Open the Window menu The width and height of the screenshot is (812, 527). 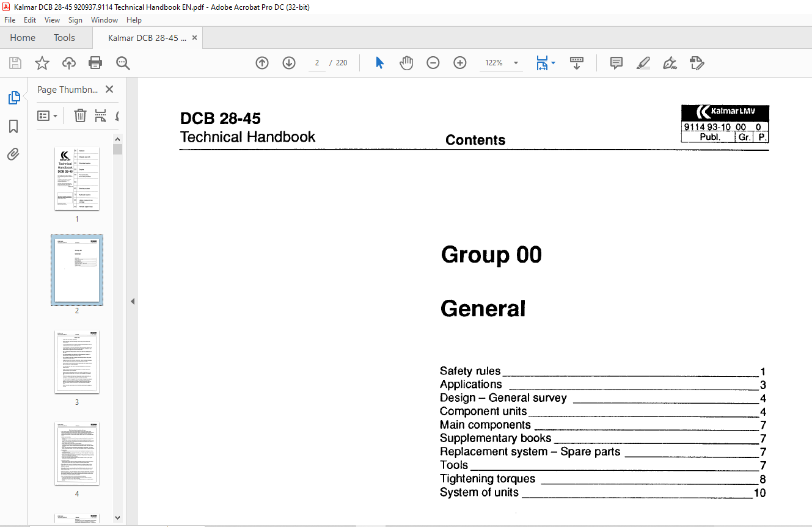pos(104,20)
